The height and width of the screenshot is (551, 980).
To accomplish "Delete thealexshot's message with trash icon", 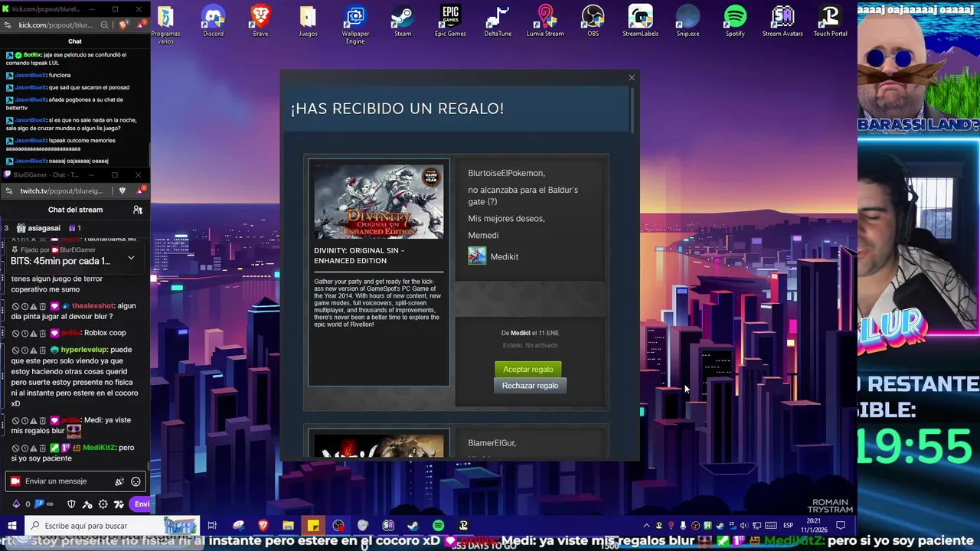I will 43,306.
